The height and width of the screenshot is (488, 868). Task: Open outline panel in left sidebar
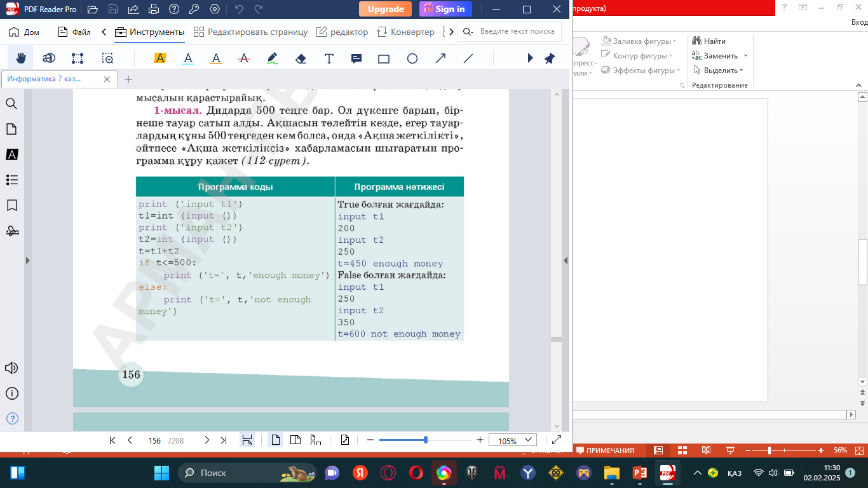[x=11, y=180]
